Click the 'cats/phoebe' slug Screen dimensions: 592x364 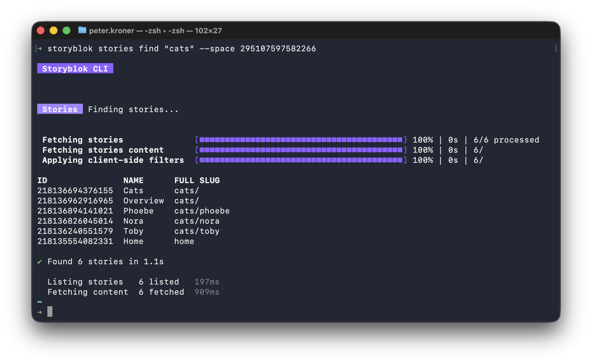pyautogui.click(x=202, y=211)
